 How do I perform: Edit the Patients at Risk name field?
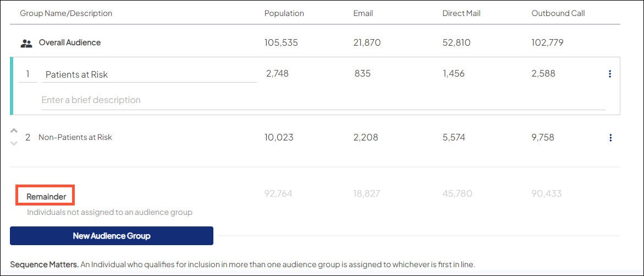148,74
